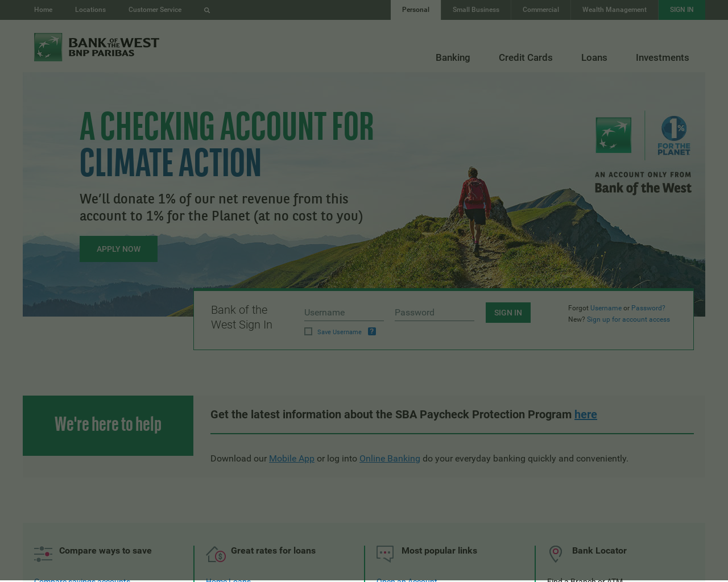Image resolution: width=728 pixels, height=582 pixels.
Task: Switch to the Small Business tab
Action: click(476, 10)
